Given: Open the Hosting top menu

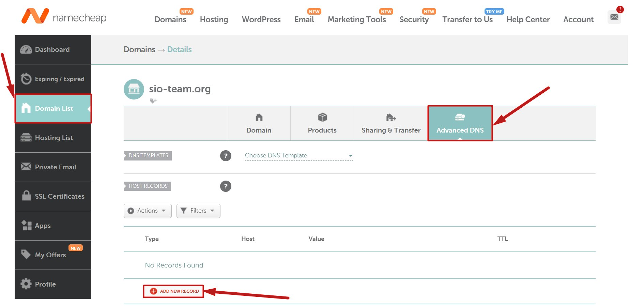Looking at the screenshot, I should pyautogui.click(x=214, y=19).
